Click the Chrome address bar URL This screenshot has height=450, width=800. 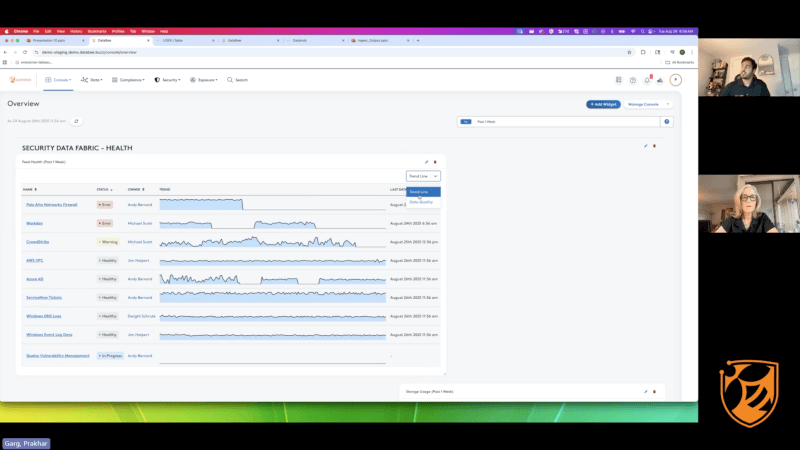point(89,52)
